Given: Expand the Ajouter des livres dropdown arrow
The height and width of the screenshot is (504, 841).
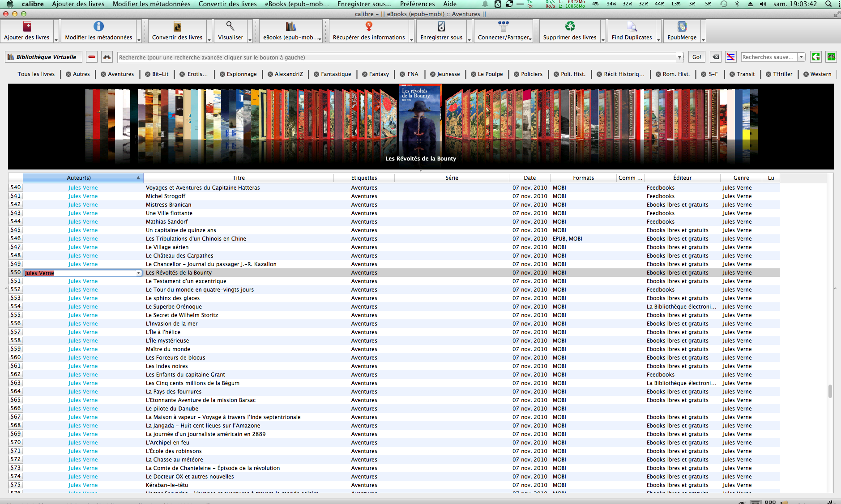Looking at the screenshot, I should 56,40.
